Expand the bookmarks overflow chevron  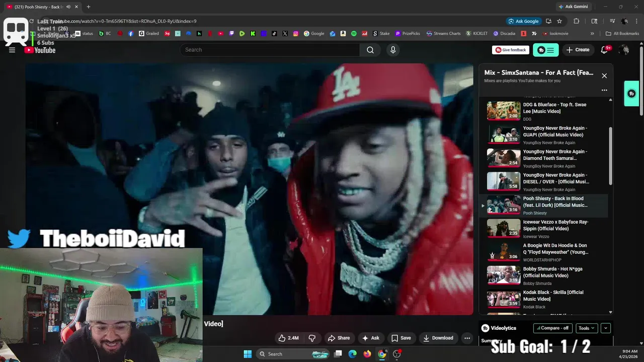pos(592,34)
